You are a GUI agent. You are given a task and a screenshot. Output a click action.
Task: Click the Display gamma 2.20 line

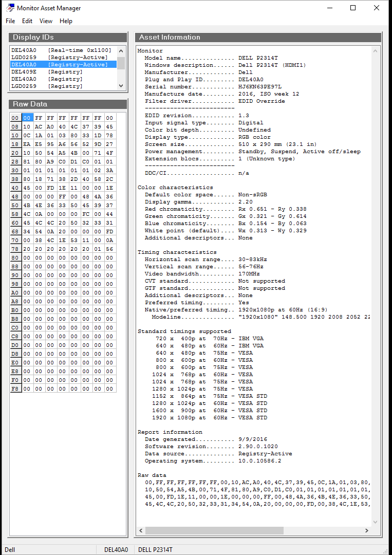[198, 202]
